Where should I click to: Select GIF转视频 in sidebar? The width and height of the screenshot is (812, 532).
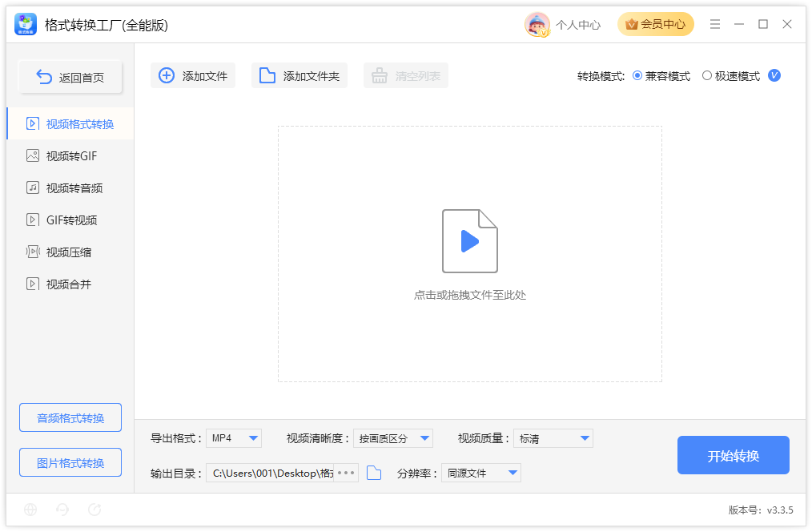[x=70, y=220]
